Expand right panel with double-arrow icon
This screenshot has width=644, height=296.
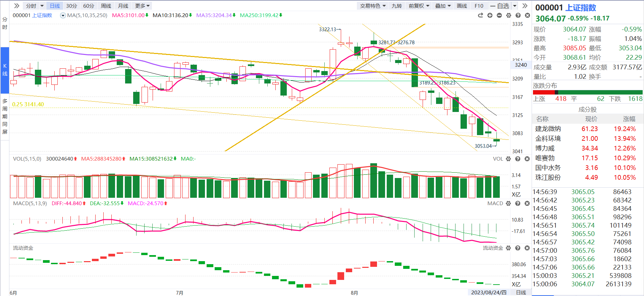[x=525, y=6]
